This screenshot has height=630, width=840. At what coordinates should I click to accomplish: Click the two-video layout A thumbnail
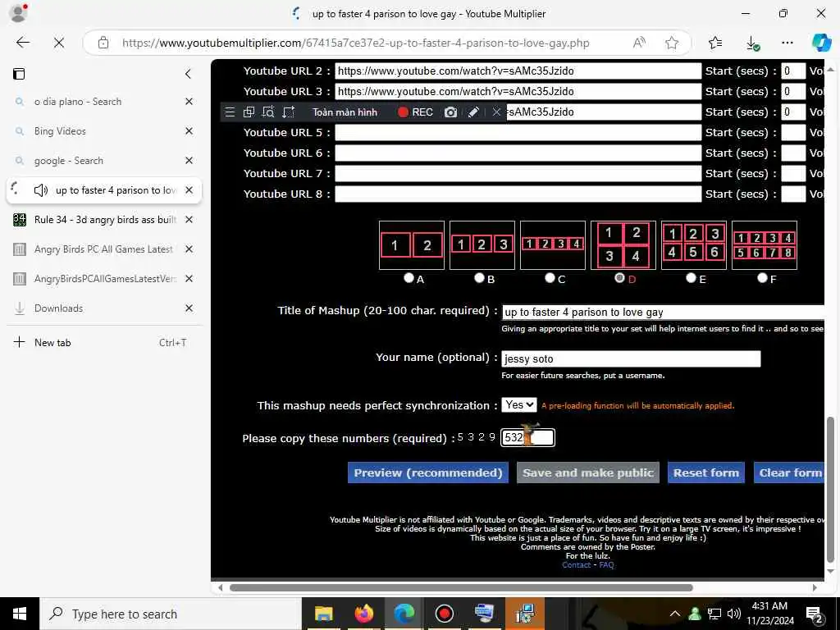click(412, 244)
